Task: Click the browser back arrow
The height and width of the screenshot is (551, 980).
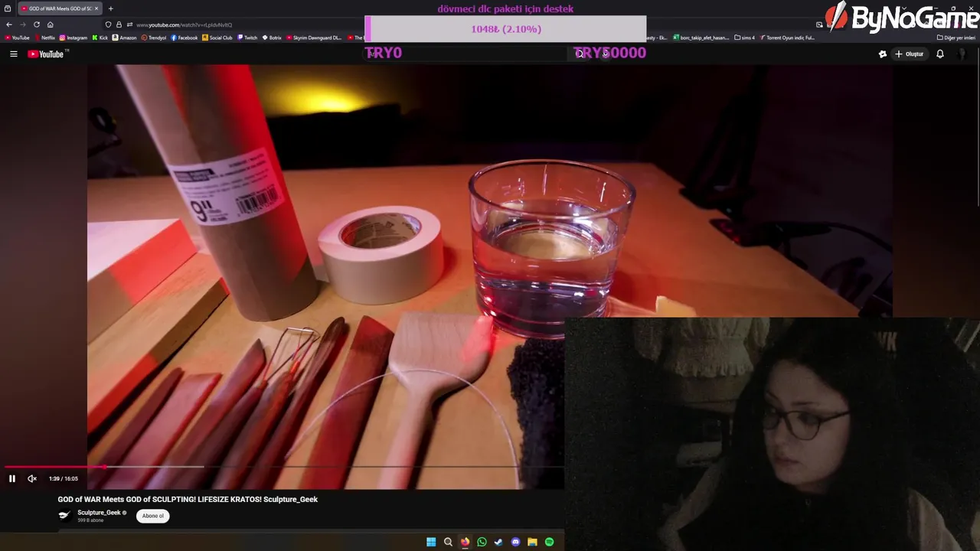Action: pyautogui.click(x=9, y=24)
